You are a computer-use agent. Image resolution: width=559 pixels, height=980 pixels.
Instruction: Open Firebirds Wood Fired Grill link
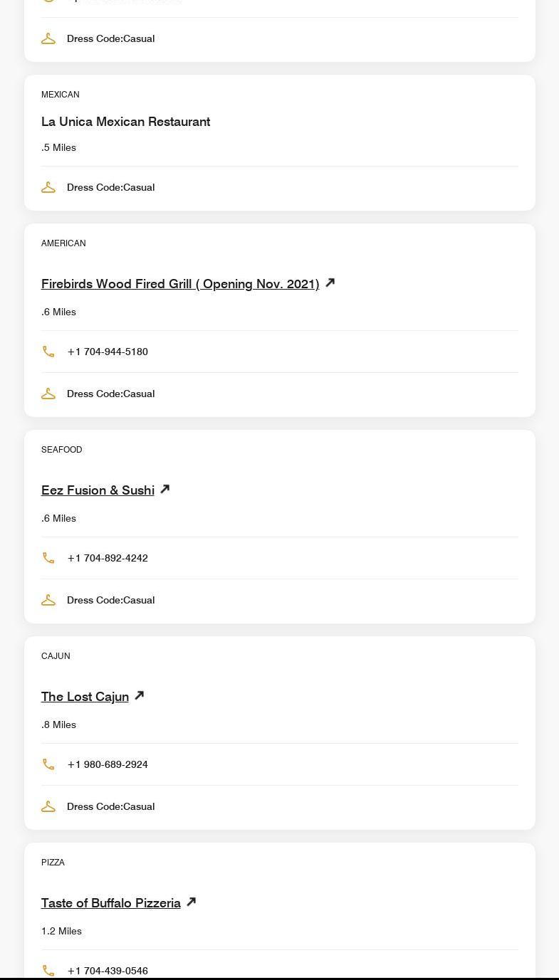point(180,284)
